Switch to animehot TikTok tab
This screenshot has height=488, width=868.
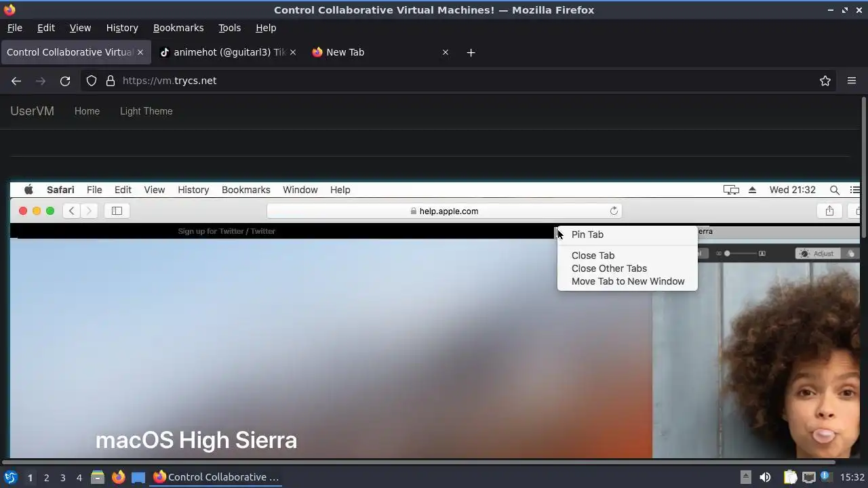click(x=229, y=52)
